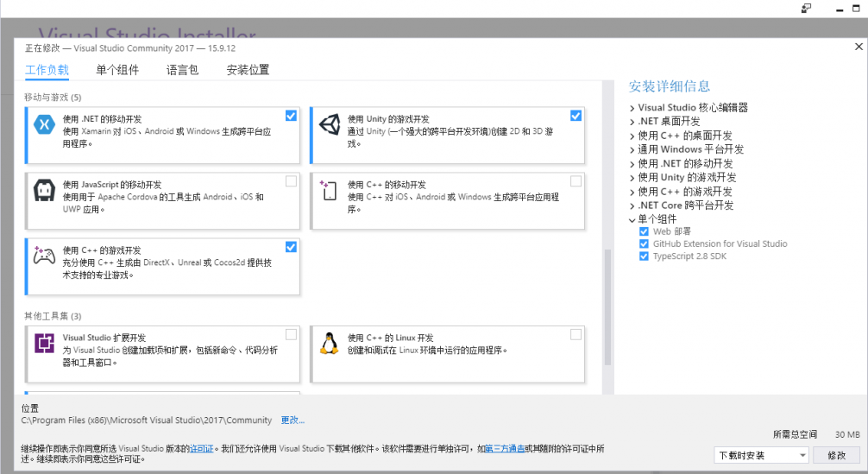Click the 安装详细信息 heading
Image resolution: width=868 pixels, height=474 pixels.
(670, 86)
